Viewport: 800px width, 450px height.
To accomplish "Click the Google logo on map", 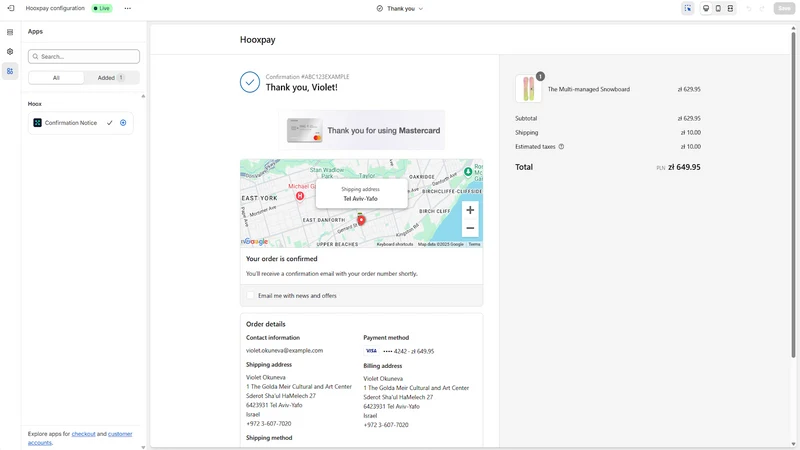I will coord(256,241).
